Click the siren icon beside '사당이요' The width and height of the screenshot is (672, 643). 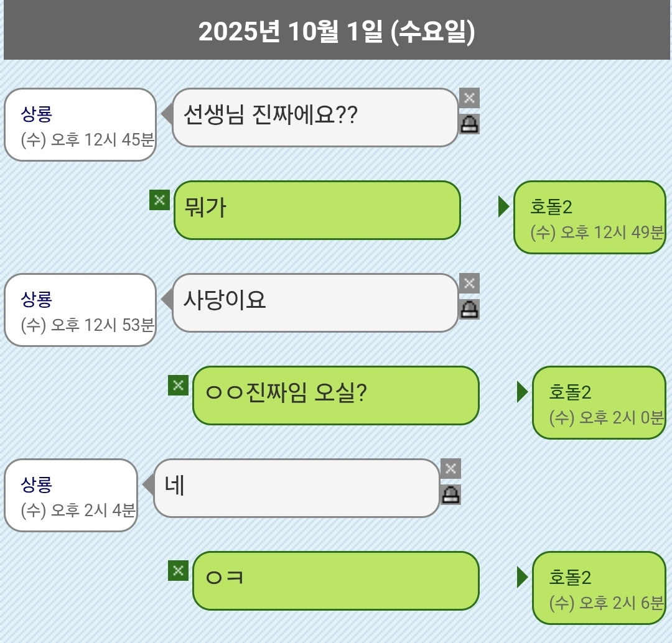point(469,310)
